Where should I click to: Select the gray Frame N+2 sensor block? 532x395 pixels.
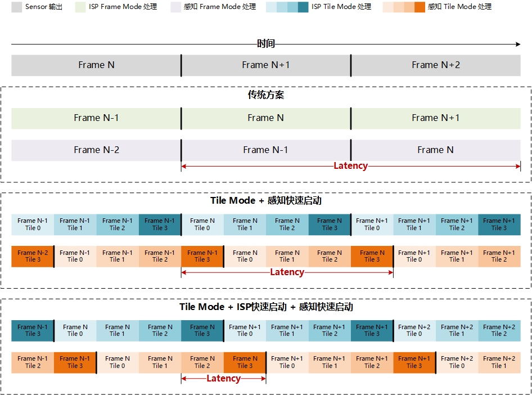click(x=436, y=65)
